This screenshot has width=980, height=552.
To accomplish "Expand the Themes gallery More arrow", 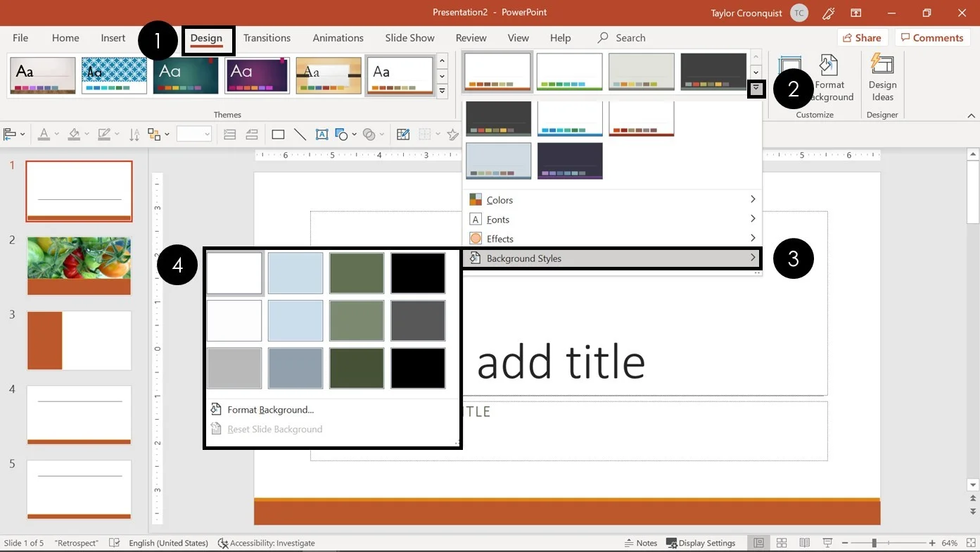I will (x=442, y=91).
